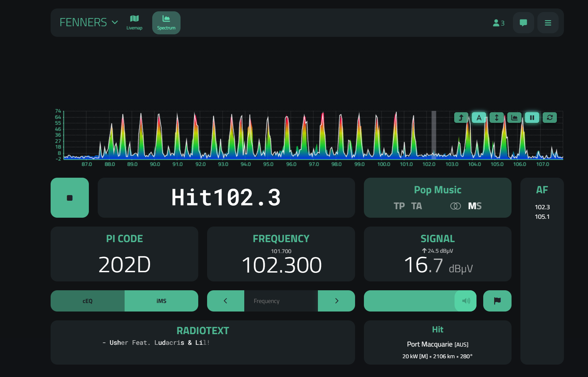The width and height of the screenshot is (588, 377).
Task: Click the vertical up-down arrow spectrum icon
Action: (496, 118)
